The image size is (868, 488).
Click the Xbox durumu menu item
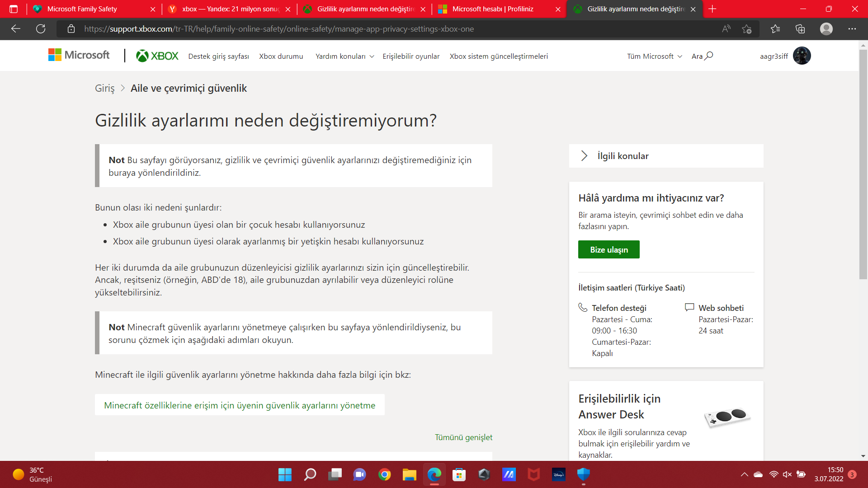click(x=281, y=56)
